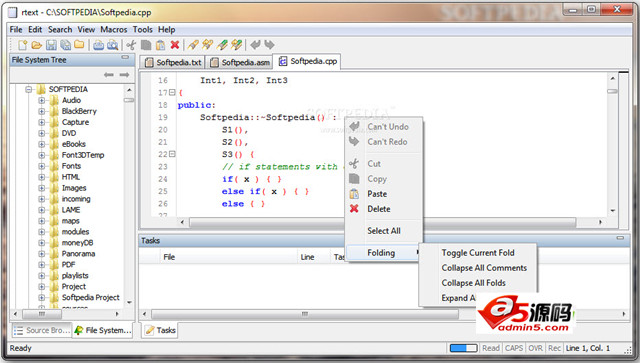Expand the moneyDB folder
640x363 pixels.
pos(42,243)
